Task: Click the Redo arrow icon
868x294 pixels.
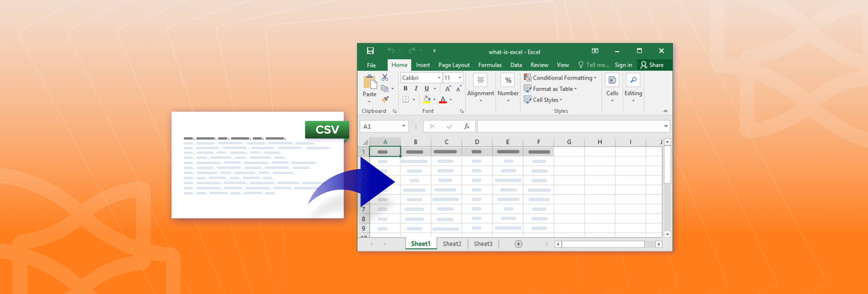Action: [412, 51]
